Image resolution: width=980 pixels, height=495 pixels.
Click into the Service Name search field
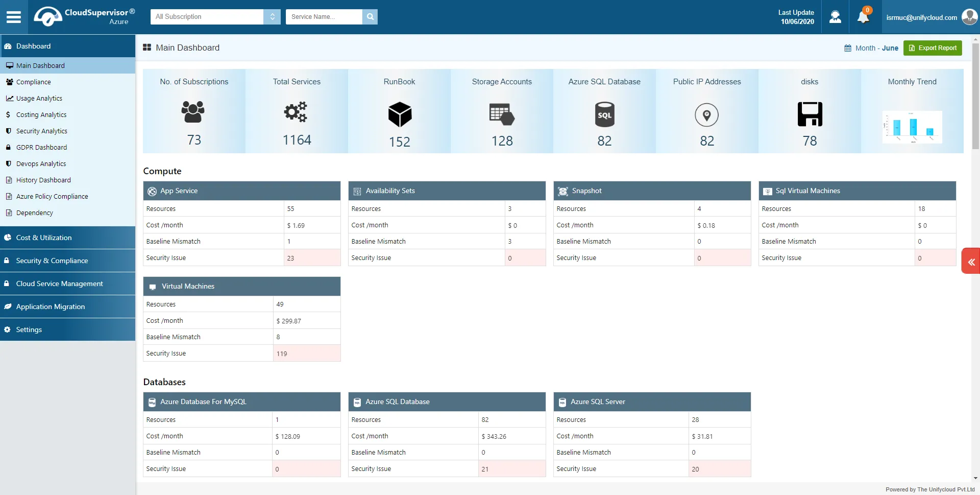[324, 17]
